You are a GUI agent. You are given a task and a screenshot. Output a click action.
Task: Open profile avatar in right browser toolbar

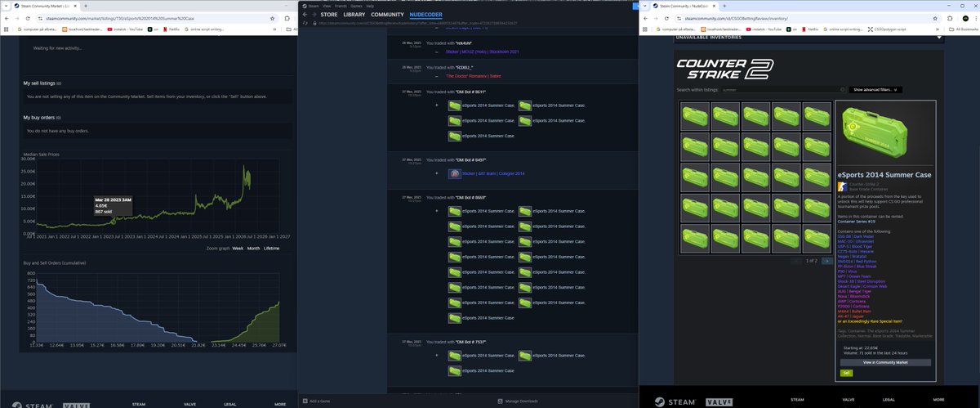[965, 19]
